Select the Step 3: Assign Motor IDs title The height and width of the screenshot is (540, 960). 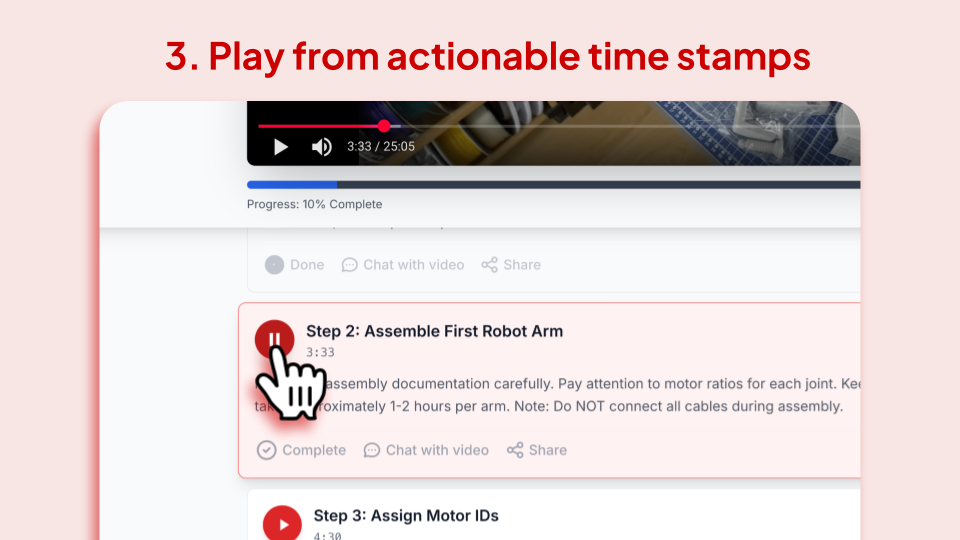tap(406, 516)
